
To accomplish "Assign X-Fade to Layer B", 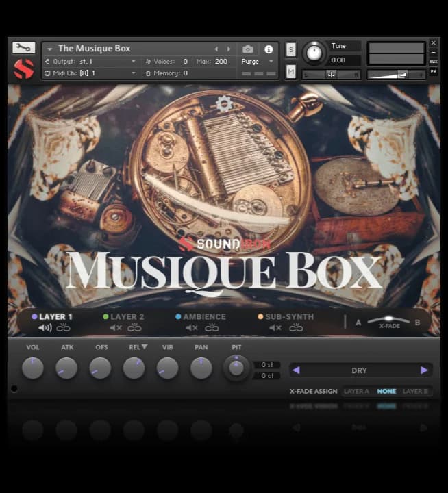I will point(415,392).
